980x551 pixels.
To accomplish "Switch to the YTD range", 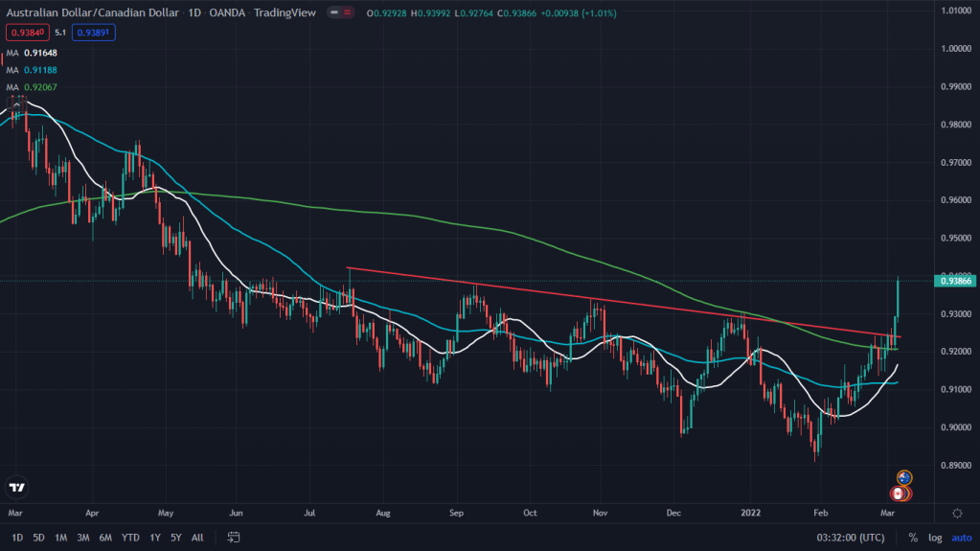I will (130, 538).
